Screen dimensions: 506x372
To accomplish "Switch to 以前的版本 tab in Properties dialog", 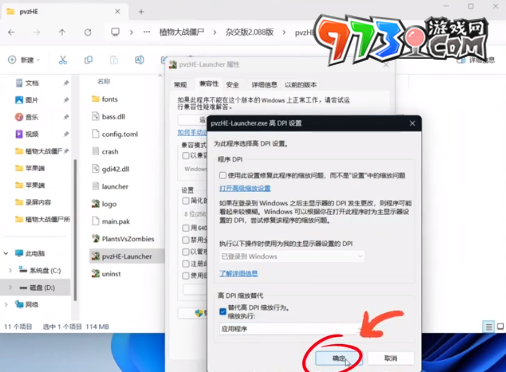I will click(301, 85).
